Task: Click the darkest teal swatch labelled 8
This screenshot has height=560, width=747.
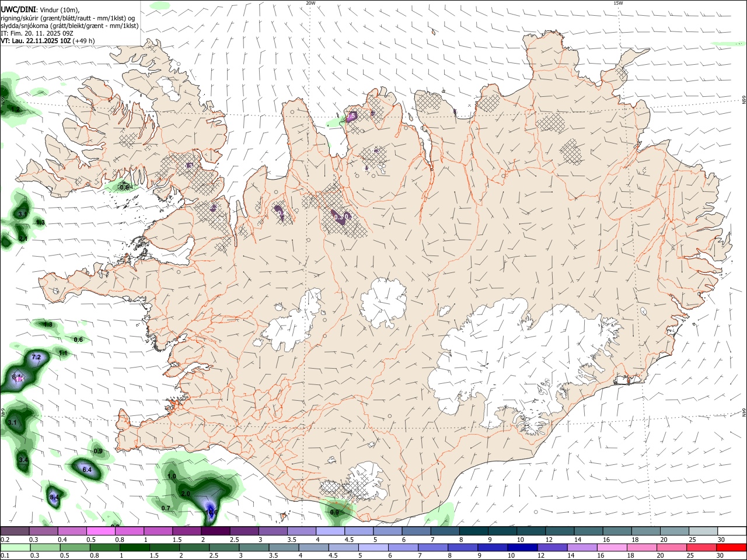Action: [x=474, y=531]
